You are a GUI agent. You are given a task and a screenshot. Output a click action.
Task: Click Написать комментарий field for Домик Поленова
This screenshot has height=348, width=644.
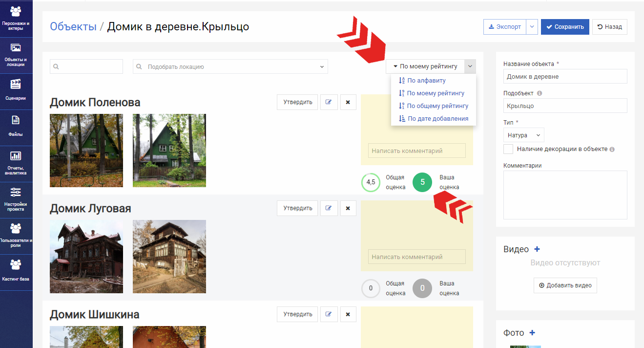tap(417, 151)
